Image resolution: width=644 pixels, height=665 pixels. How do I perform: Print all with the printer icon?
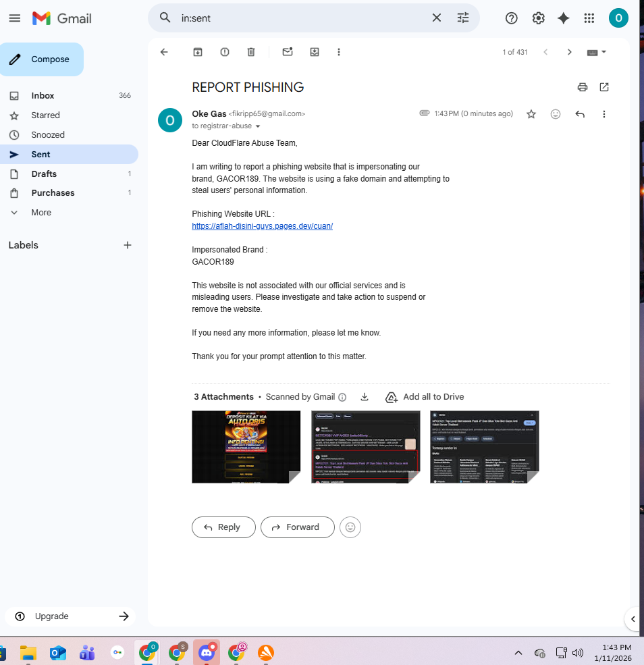point(583,87)
